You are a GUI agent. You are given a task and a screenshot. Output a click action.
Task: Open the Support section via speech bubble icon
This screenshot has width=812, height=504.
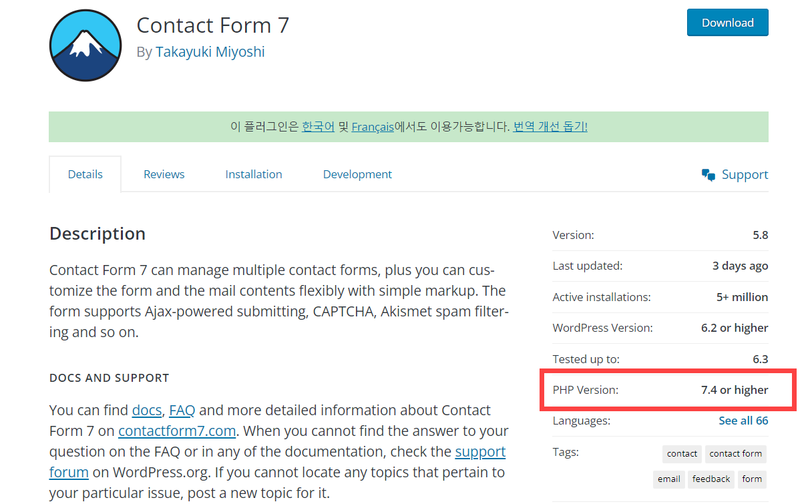pyautogui.click(x=735, y=174)
